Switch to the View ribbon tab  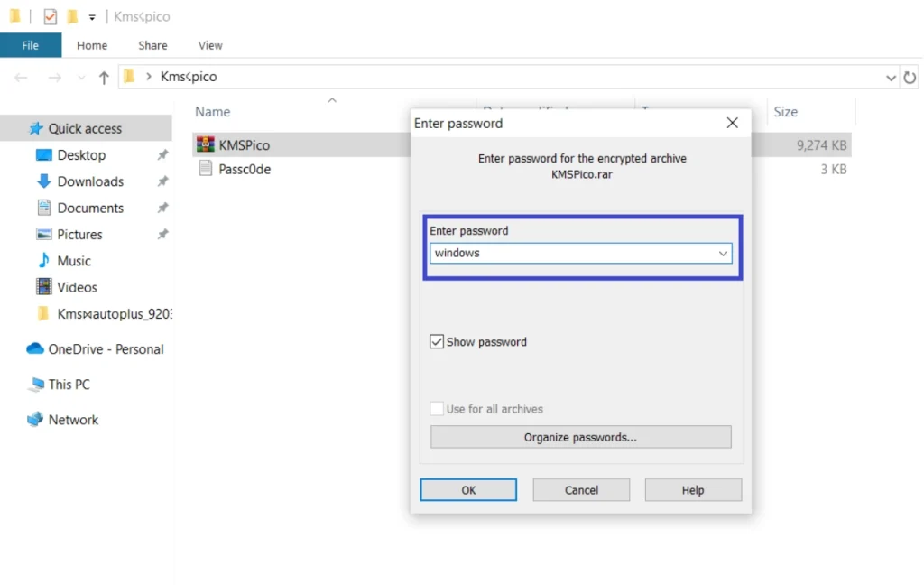click(x=209, y=45)
